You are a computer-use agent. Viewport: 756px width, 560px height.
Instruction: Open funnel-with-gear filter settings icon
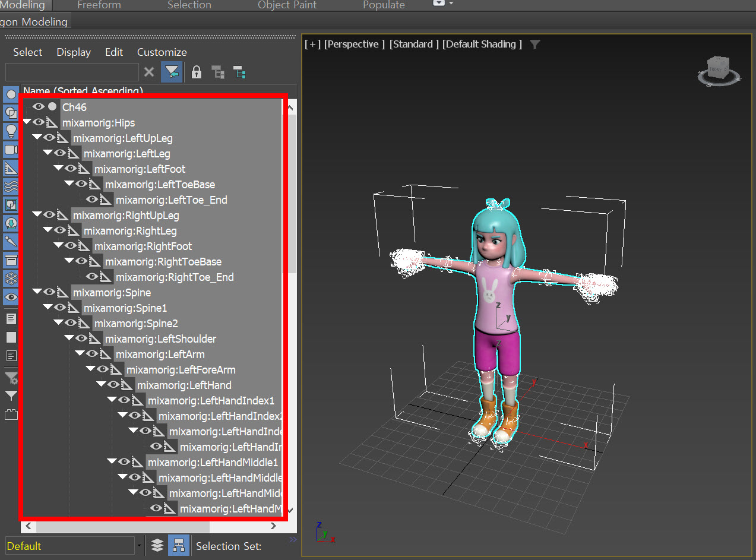(11, 378)
